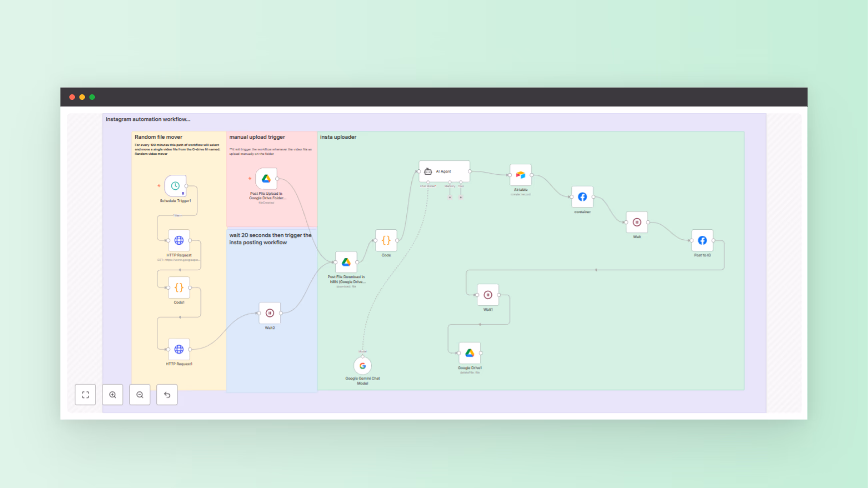
Task: Select the Code node in insta uploader
Action: [x=385, y=240]
